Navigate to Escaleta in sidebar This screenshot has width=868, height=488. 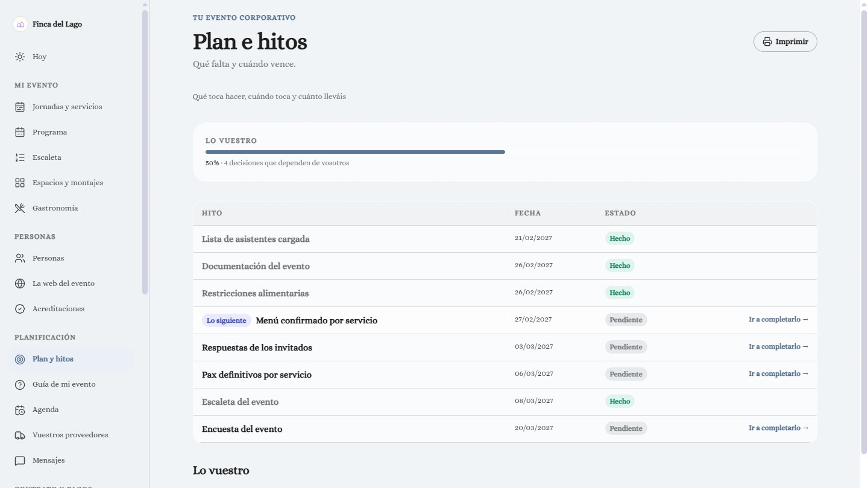point(71,157)
